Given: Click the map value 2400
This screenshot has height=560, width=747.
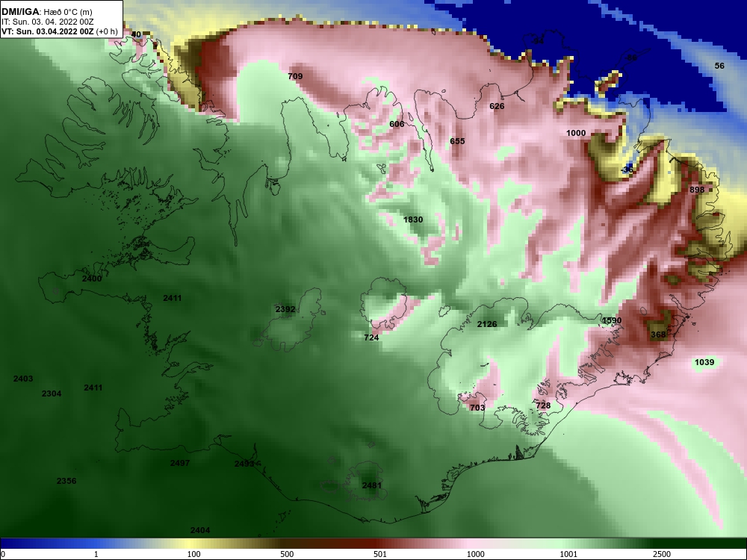Looking at the screenshot, I should 92,279.
